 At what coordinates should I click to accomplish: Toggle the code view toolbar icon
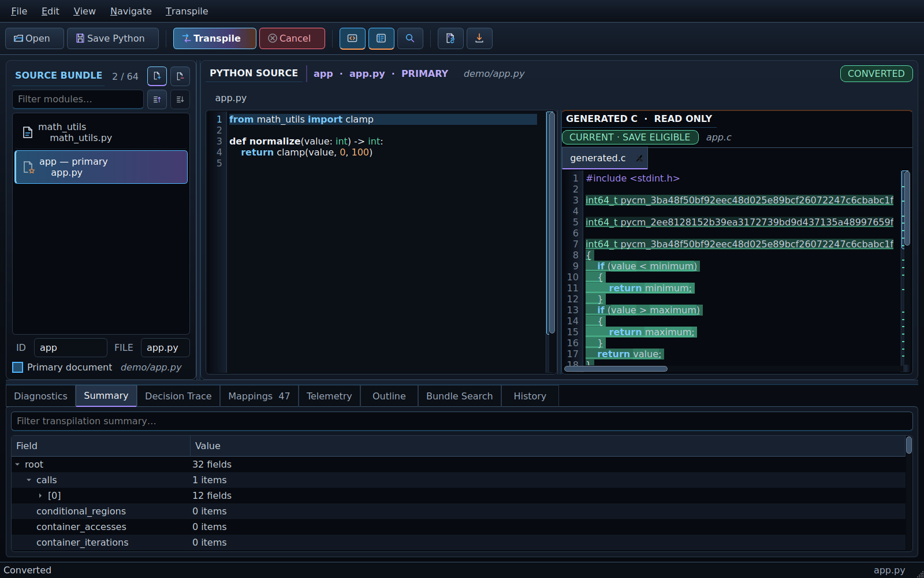tap(352, 38)
